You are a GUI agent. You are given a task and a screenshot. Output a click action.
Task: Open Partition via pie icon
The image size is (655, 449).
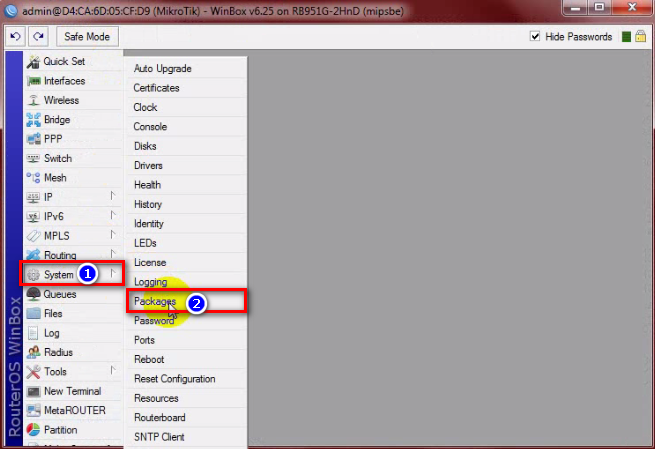click(33, 429)
